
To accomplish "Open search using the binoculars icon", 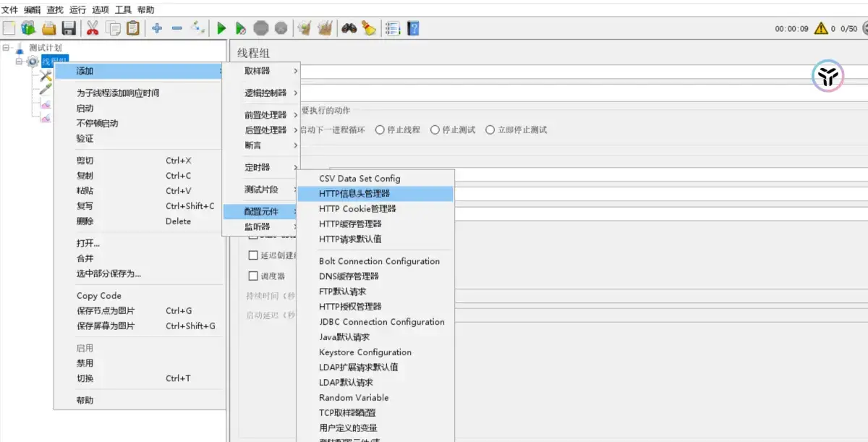I will [349, 27].
